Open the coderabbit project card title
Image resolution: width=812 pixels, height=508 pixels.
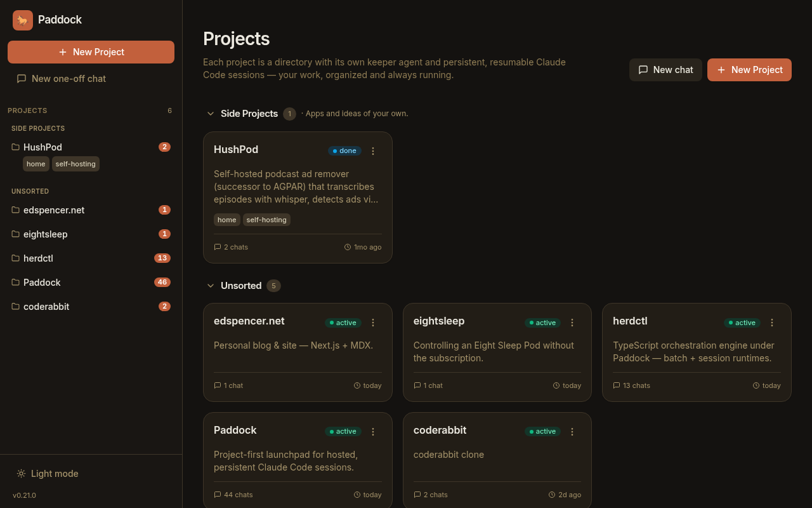pyautogui.click(x=440, y=431)
